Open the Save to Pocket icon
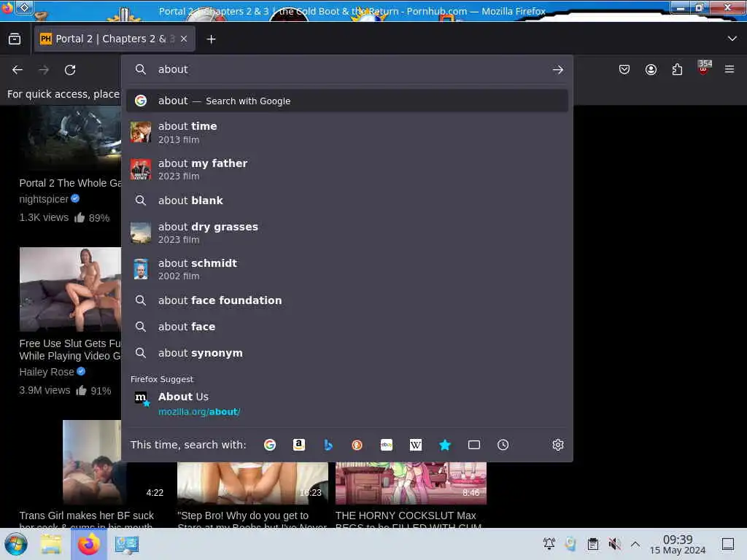The width and height of the screenshot is (747, 560). pos(624,69)
